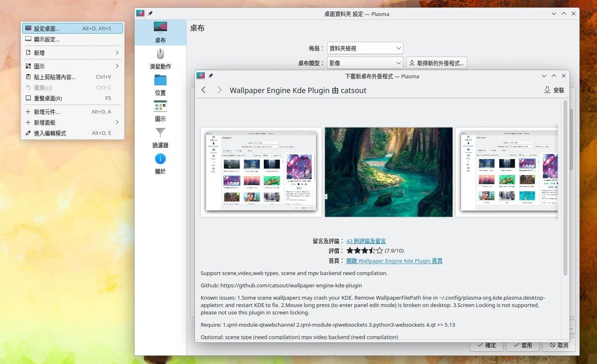Open 過濾器 filter settings page

160,137
